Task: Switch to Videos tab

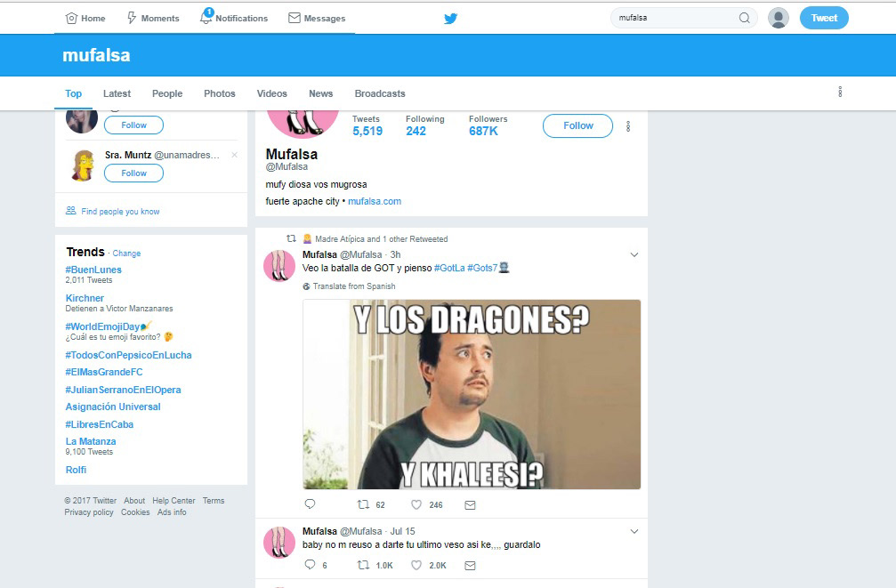Action: 271,93
